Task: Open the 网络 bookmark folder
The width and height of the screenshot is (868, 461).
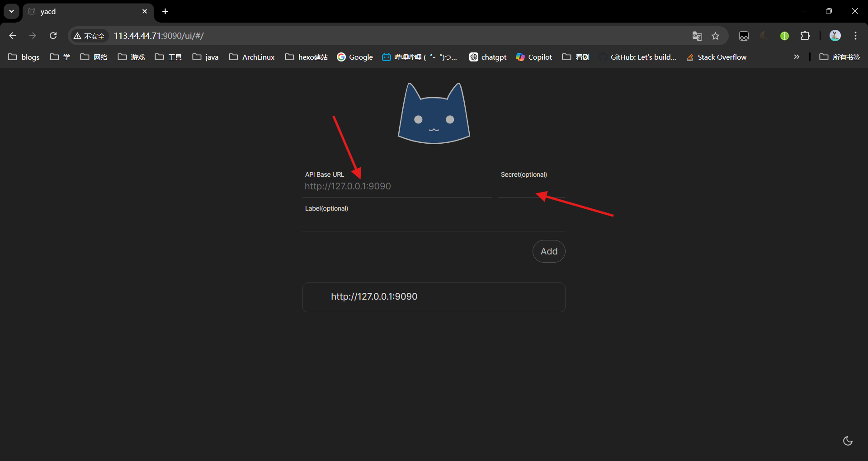Action: [x=94, y=57]
